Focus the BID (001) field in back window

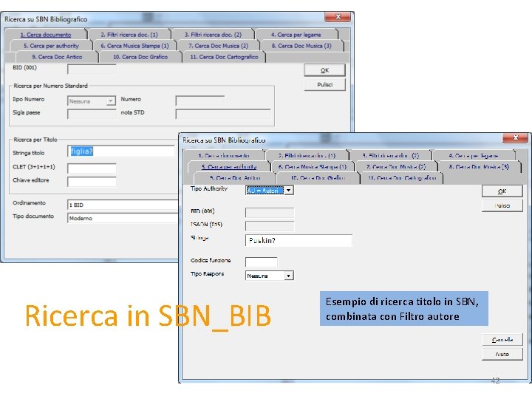click(x=92, y=69)
